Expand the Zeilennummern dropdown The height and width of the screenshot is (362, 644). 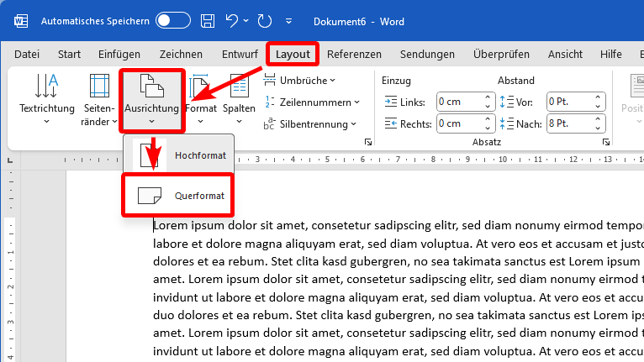(x=312, y=102)
